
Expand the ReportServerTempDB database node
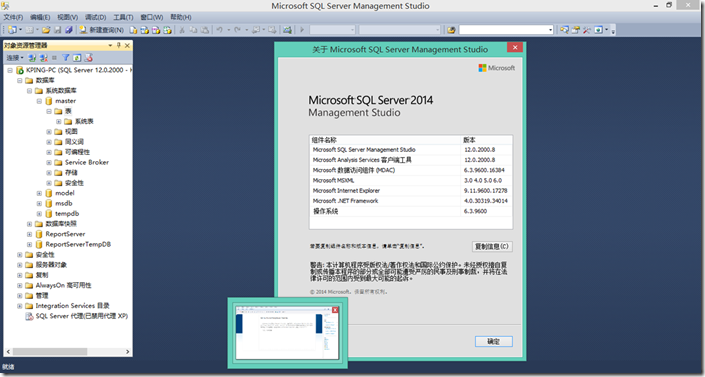coord(29,244)
